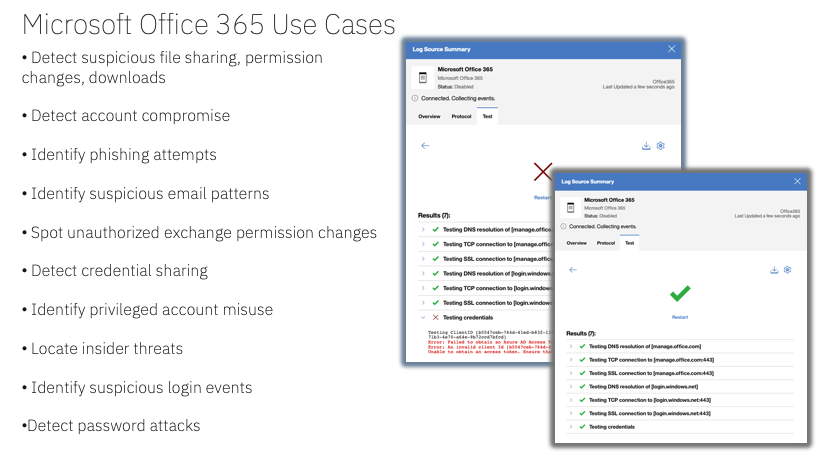818x456 pixels.
Task: Click the 'Detect account compromise' bullet
Action: (x=126, y=115)
